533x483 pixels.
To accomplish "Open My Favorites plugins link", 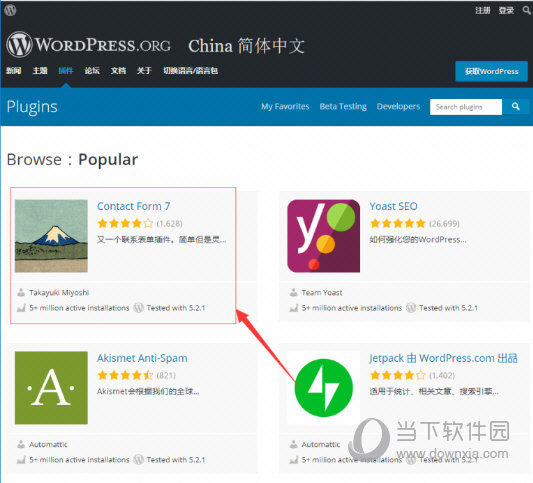I will click(x=285, y=107).
